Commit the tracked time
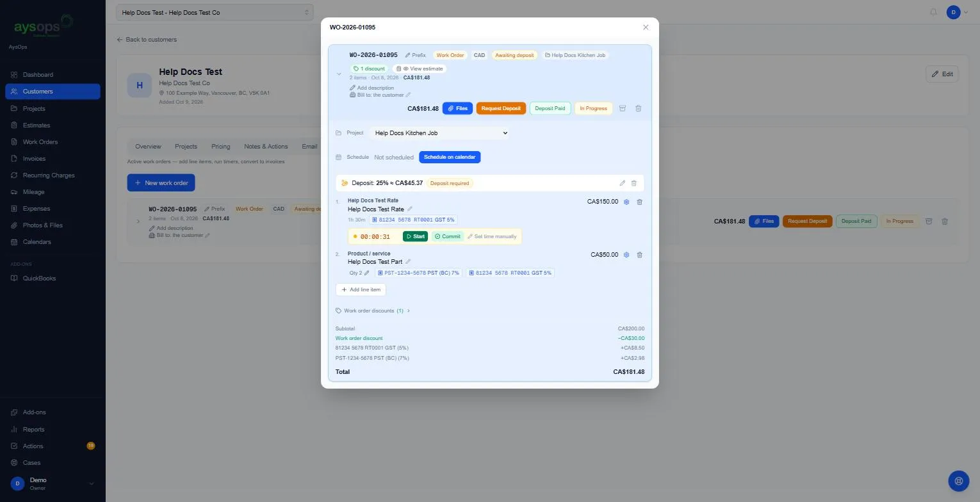980x502 pixels. (x=447, y=236)
